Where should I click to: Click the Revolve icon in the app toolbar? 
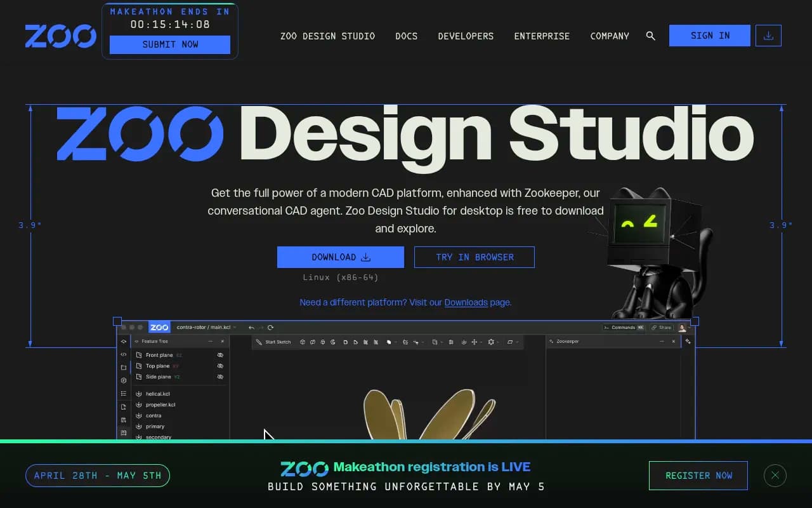(333, 342)
